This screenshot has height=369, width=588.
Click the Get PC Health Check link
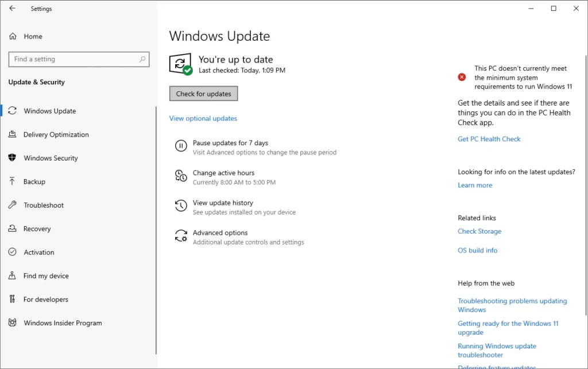[489, 139]
